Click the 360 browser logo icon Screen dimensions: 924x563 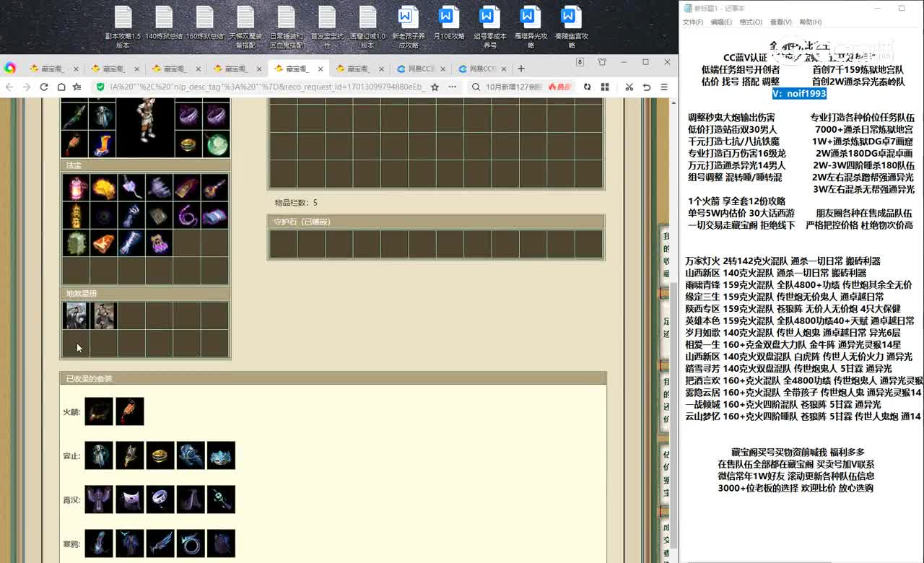point(10,68)
